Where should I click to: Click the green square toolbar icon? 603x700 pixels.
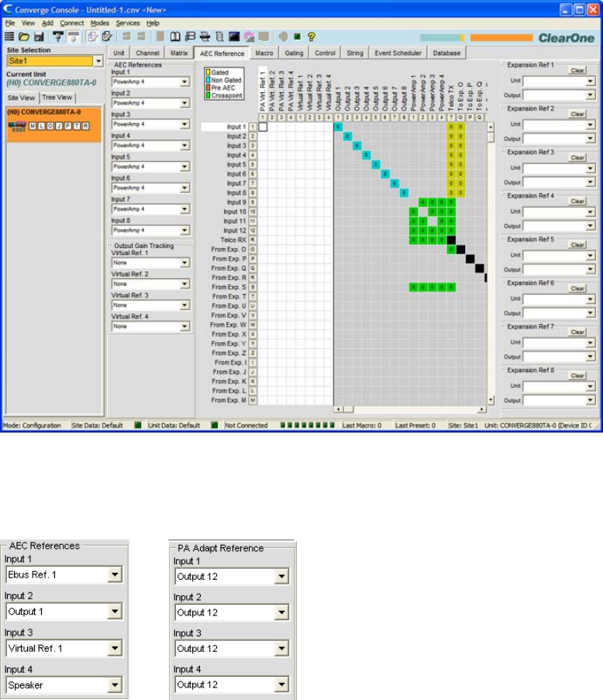298,36
